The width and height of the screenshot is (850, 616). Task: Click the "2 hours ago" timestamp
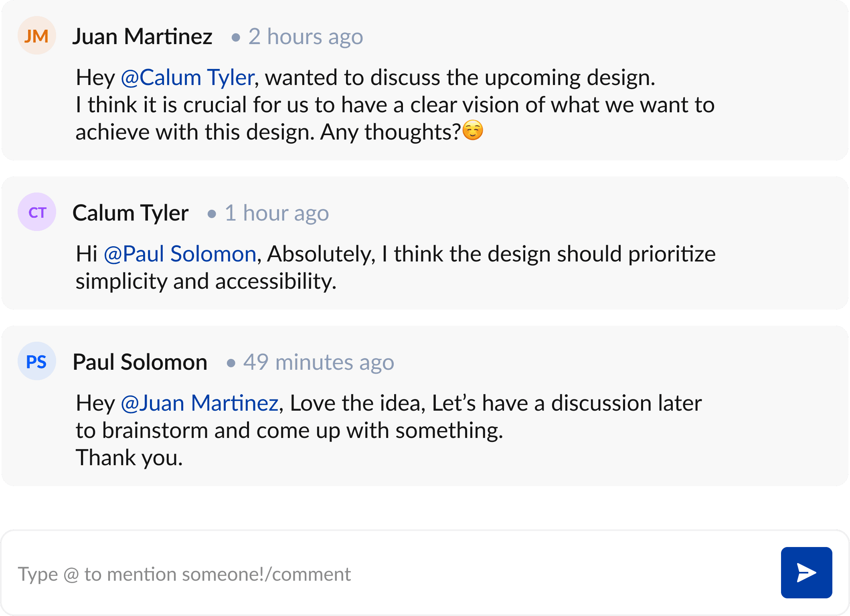click(x=306, y=36)
